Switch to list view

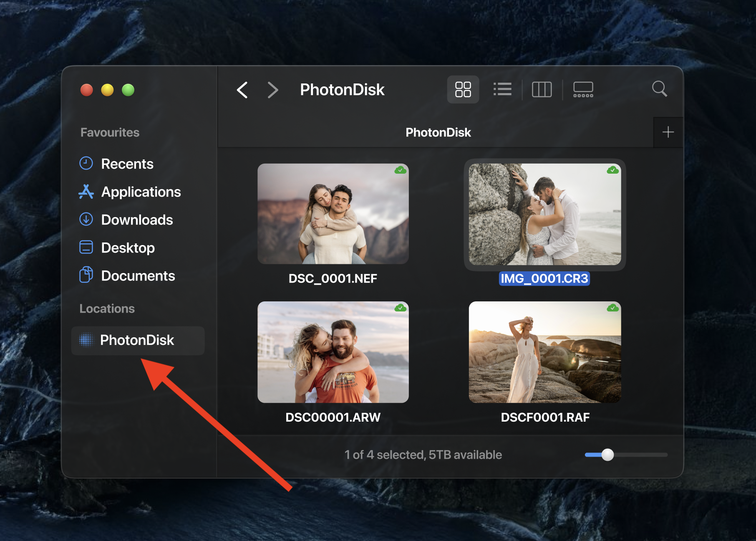coord(502,89)
